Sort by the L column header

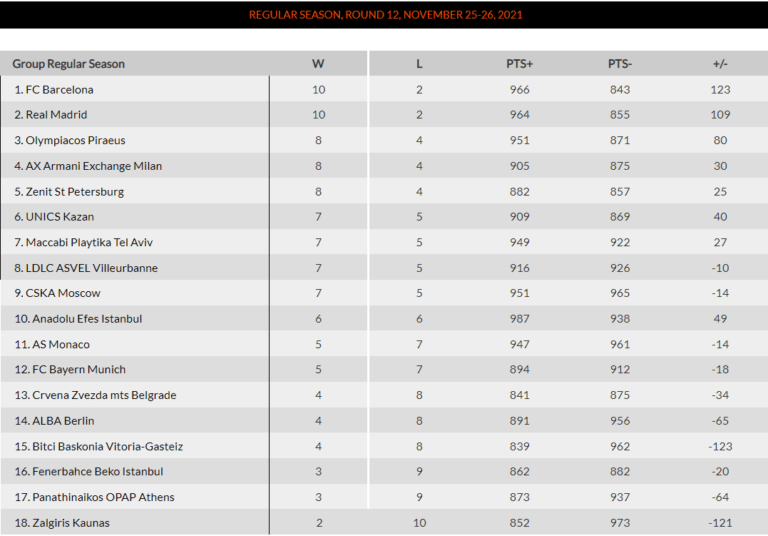tap(419, 64)
